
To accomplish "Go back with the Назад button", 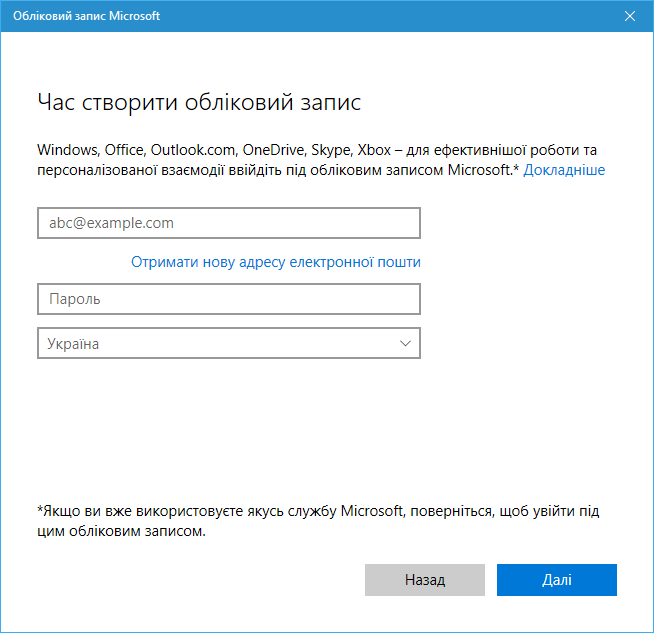I will [x=425, y=580].
